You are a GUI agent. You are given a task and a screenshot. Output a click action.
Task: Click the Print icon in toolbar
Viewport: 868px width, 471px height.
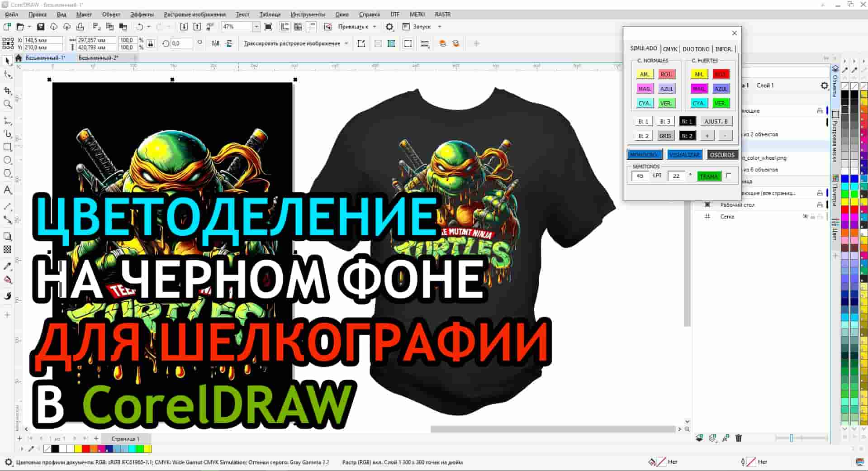(80, 27)
